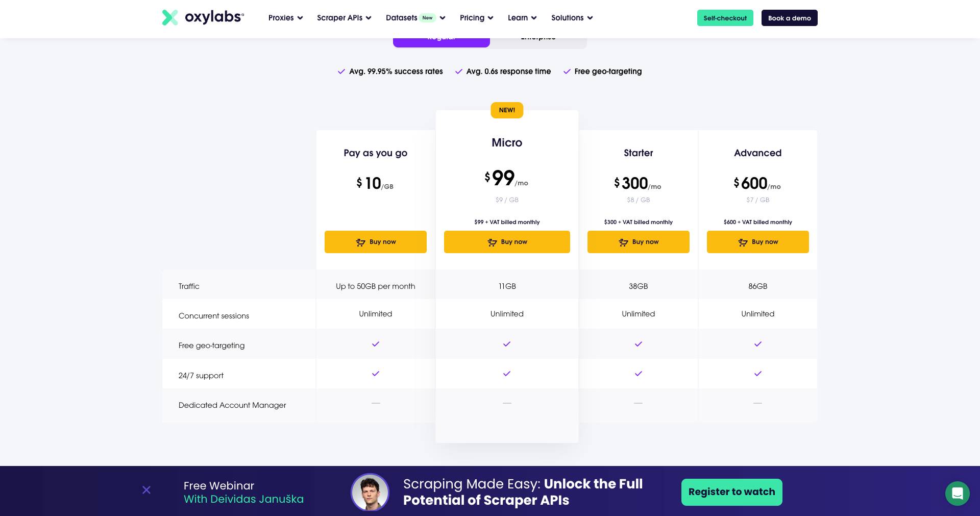Dismiss the Free Webinar banner
The width and height of the screenshot is (980, 516).
click(146, 489)
